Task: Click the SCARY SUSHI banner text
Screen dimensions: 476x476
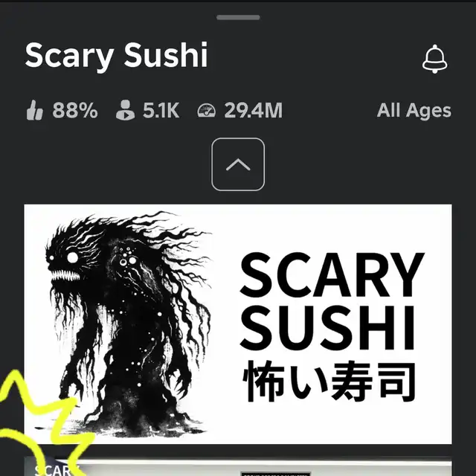Action: coord(332,301)
